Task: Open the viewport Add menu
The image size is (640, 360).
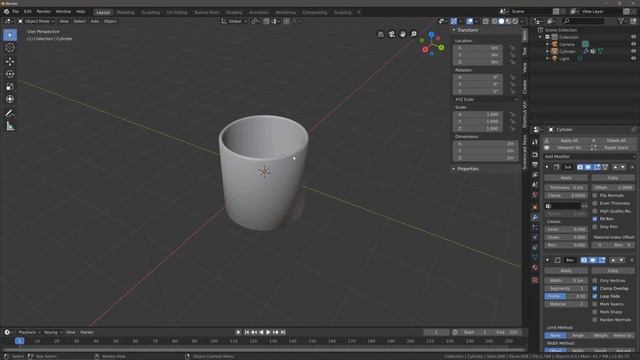Action: pyautogui.click(x=95, y=21)
